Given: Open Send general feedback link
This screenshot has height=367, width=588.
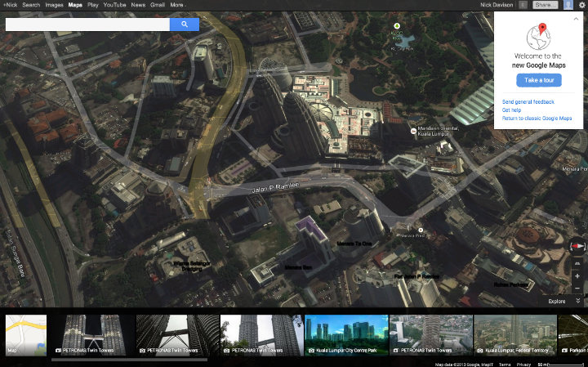Looking at the screenshot, I should [528, 101].
